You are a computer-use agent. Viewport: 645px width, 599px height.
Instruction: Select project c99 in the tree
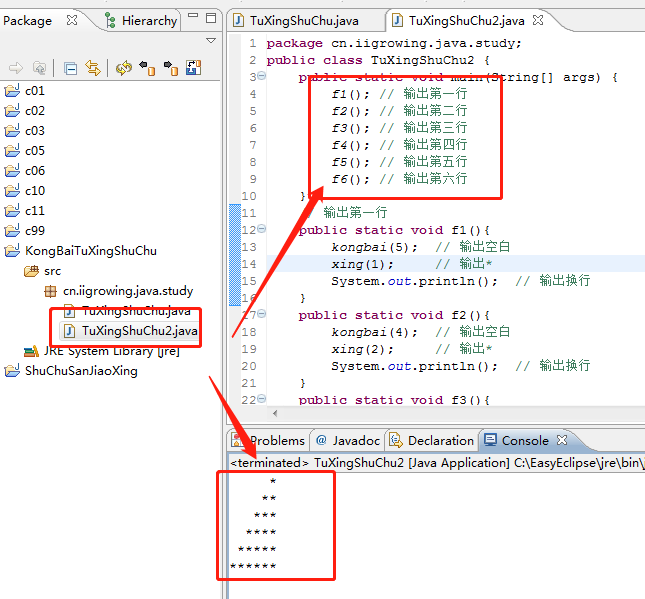(x=25, y=231)
